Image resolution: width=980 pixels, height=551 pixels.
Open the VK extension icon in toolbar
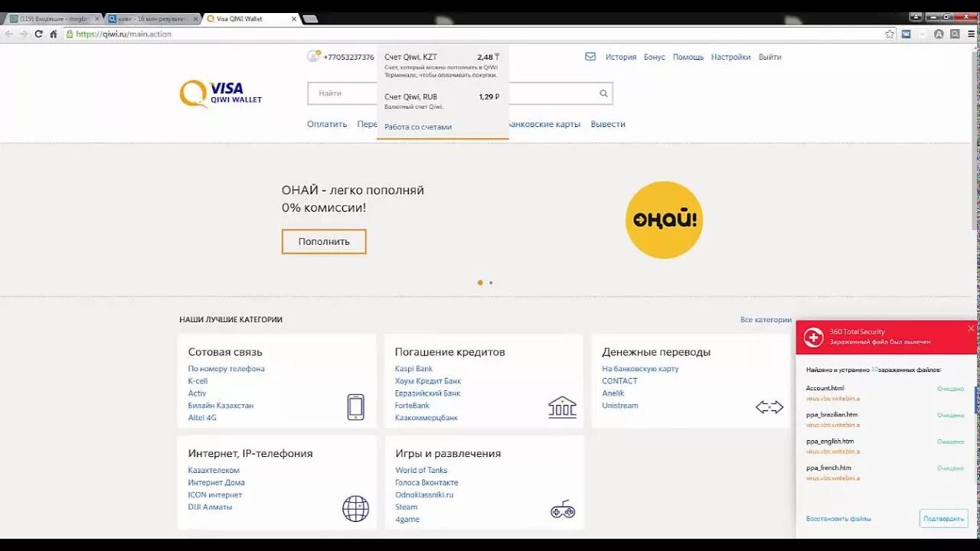pos(906,34)
